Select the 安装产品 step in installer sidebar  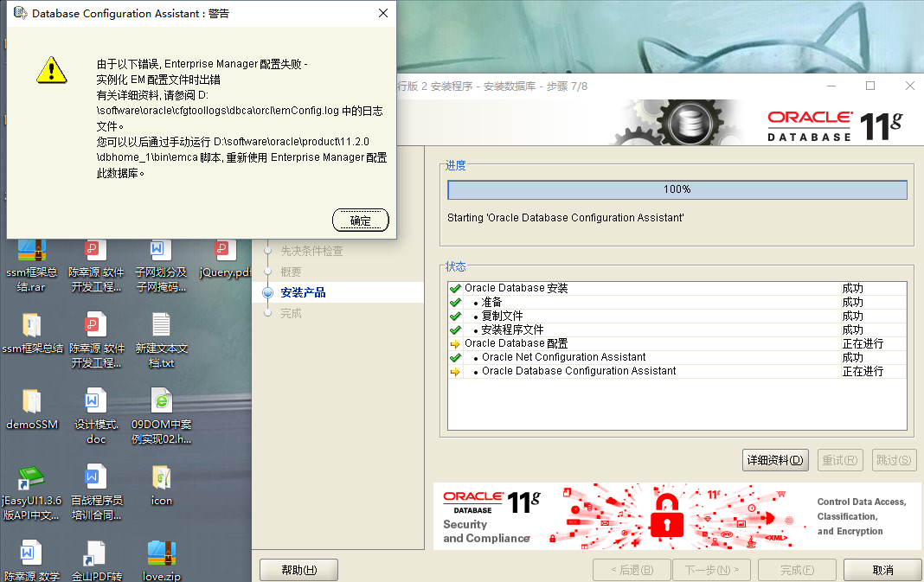pyautogui.click(x=303, y=293)
